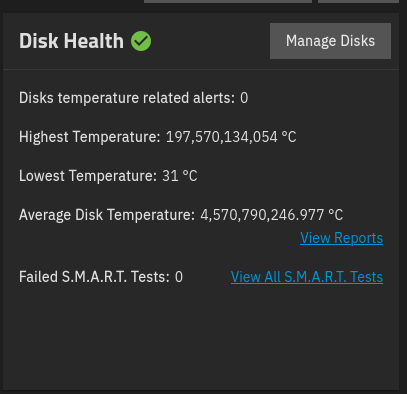Select the 197,570,134,054 °C highest temperature value
The width and height of the screenshot is (407, 394).
pyautogui.click(x=231, y=137)
